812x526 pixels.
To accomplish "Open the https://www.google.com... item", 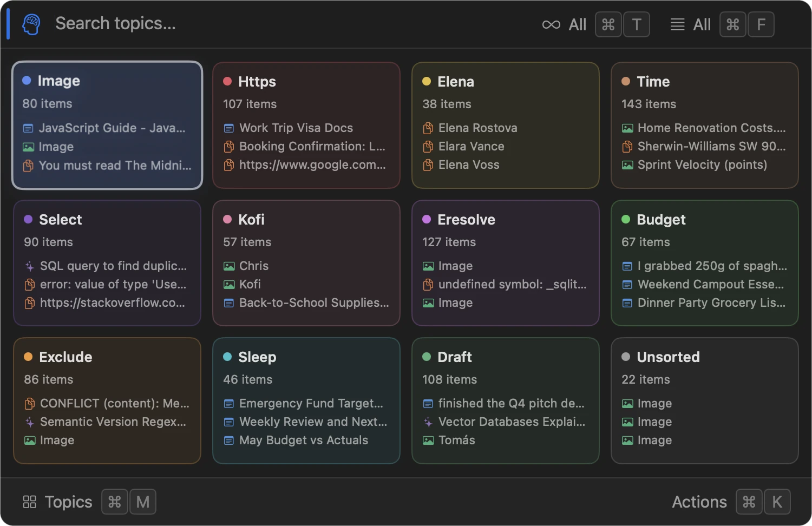I will tap(312, 165).
